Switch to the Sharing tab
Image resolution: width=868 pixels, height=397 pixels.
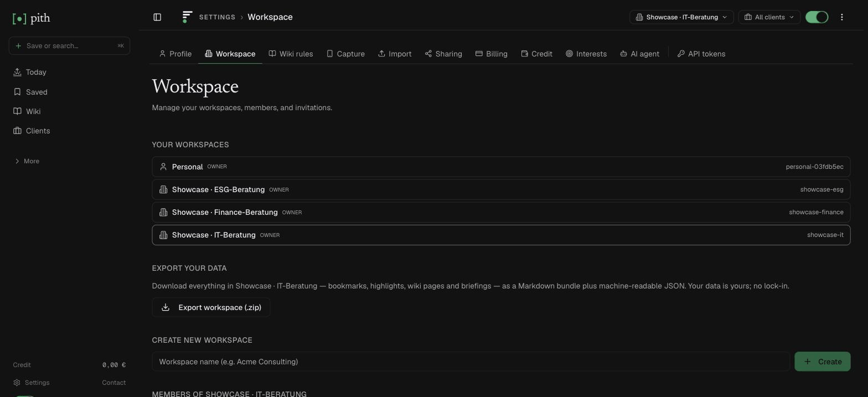pos(443,54)
